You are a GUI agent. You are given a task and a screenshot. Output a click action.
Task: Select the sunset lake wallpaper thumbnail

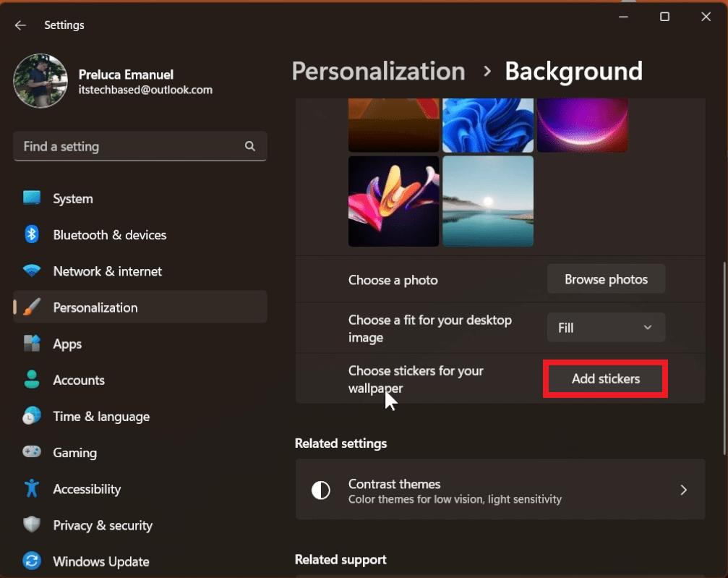pos(487,201)
